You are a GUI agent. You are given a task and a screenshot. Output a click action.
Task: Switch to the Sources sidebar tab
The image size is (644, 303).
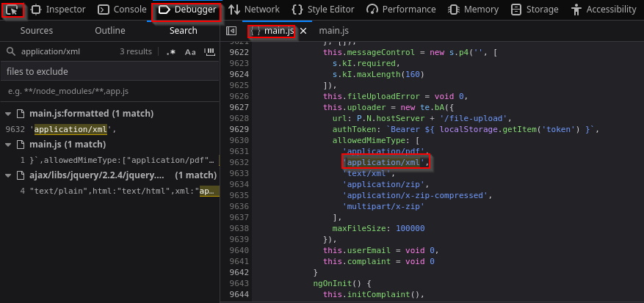click(37, 31)
